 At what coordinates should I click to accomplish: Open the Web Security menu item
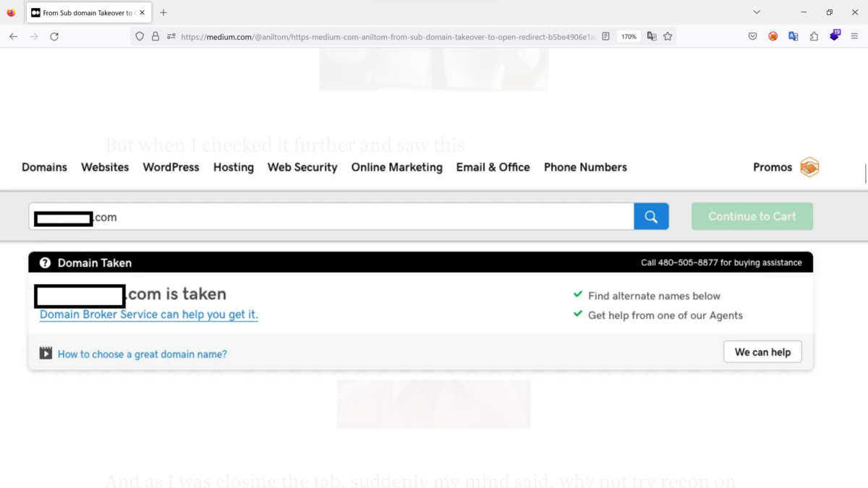coord(302,167)
